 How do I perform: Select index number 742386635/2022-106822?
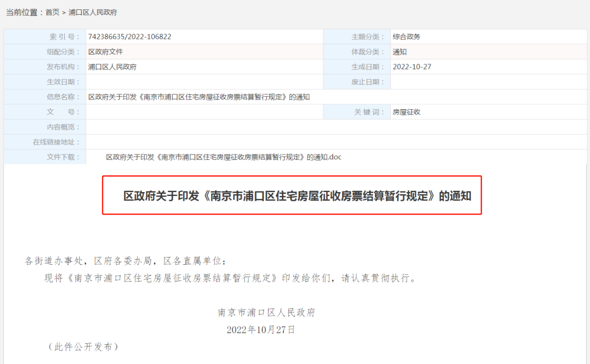coord(129,37)
